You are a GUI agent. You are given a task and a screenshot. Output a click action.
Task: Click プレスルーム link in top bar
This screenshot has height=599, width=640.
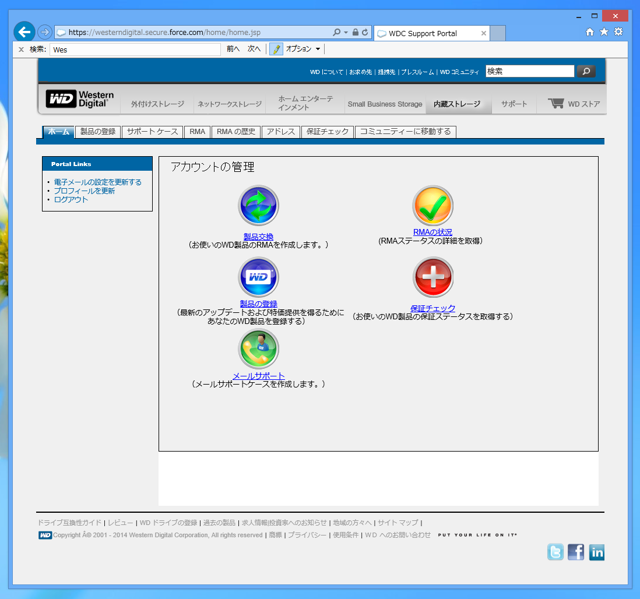coord(417,72)
